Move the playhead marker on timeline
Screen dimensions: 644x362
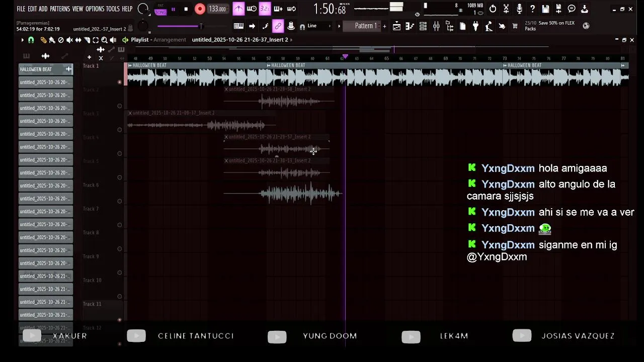345,56
